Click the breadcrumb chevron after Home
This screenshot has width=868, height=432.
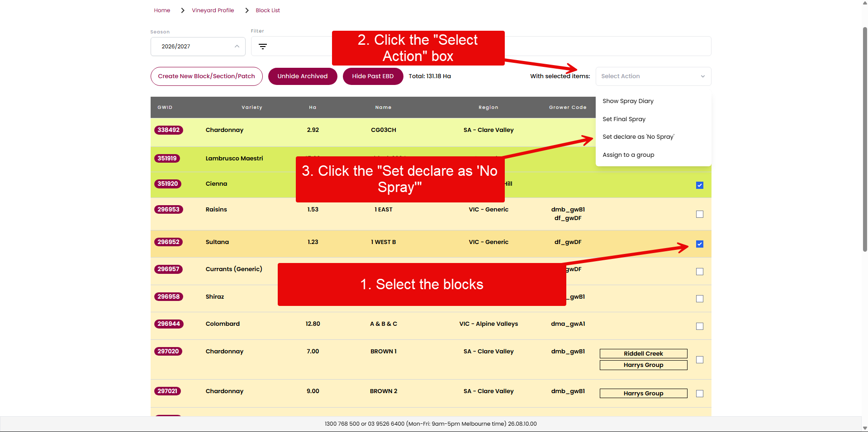pyautogui.click(x=182, y=10)
